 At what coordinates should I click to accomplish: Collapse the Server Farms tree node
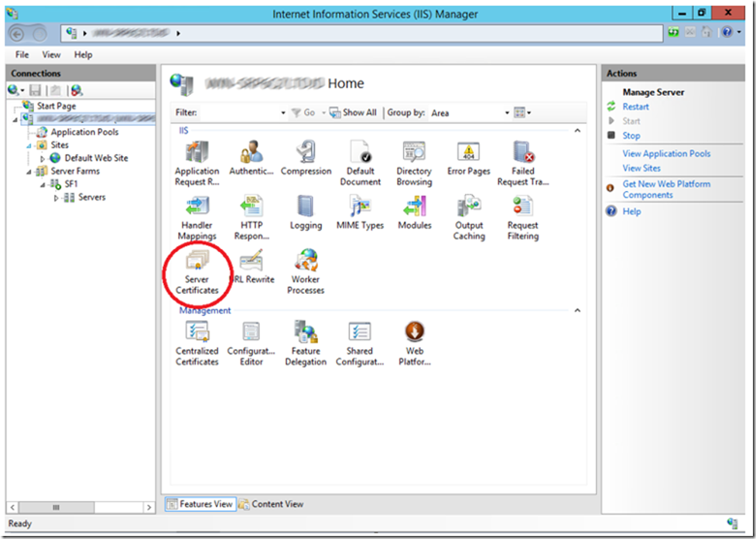(x=29, y=172)
